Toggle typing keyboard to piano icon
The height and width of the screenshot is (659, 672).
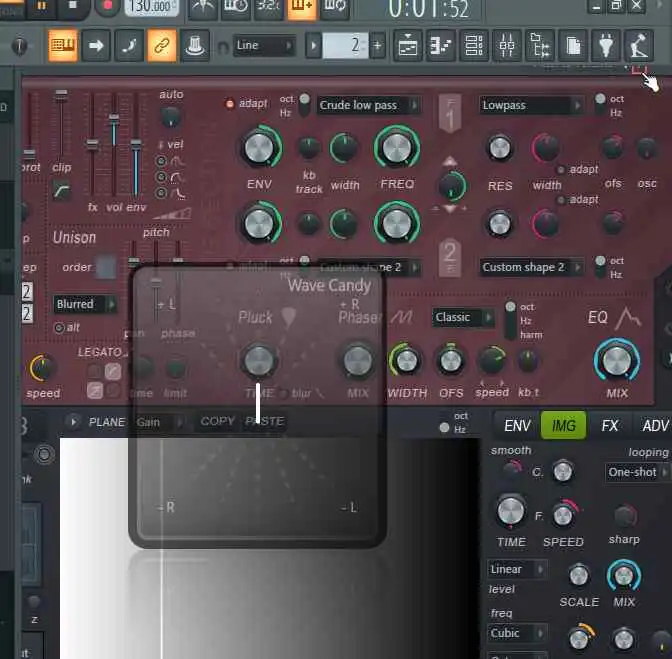(63, 45)
